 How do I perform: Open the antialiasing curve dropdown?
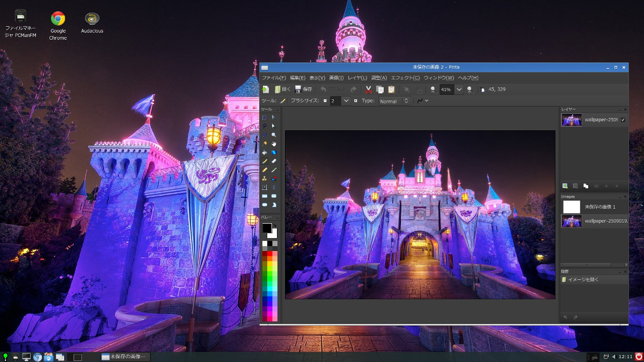pyautogui.click(x=423, y=101)
